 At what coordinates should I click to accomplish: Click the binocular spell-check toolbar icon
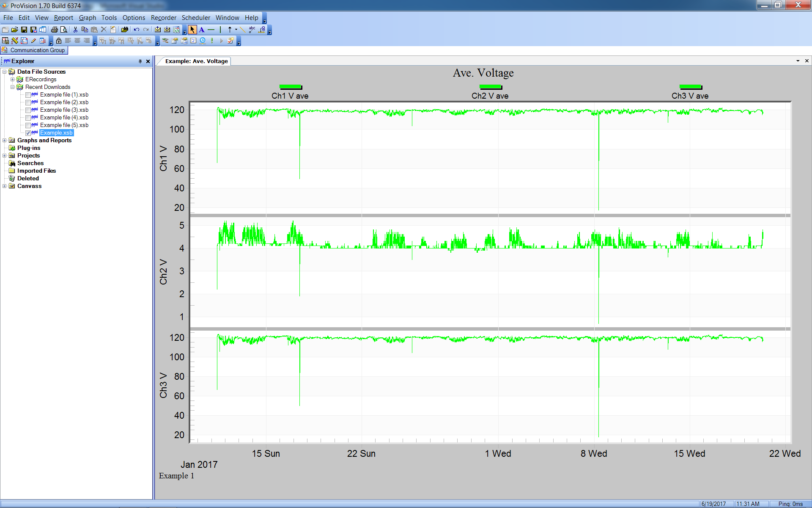coord(252,30)
